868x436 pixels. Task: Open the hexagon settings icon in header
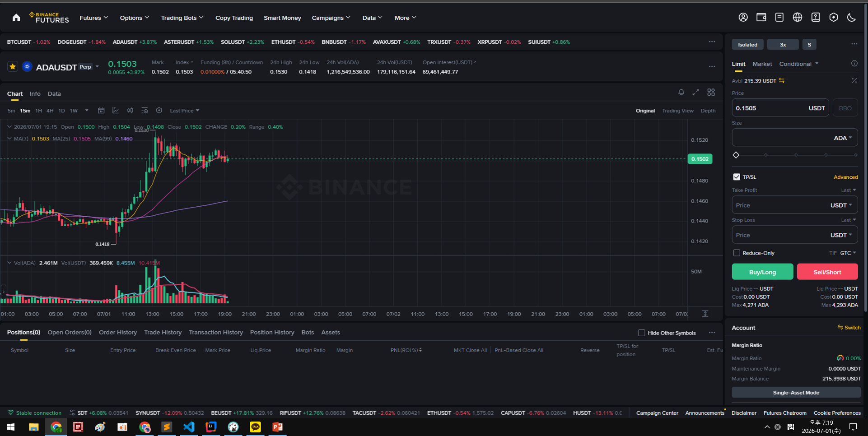click(x=834, y=17)
